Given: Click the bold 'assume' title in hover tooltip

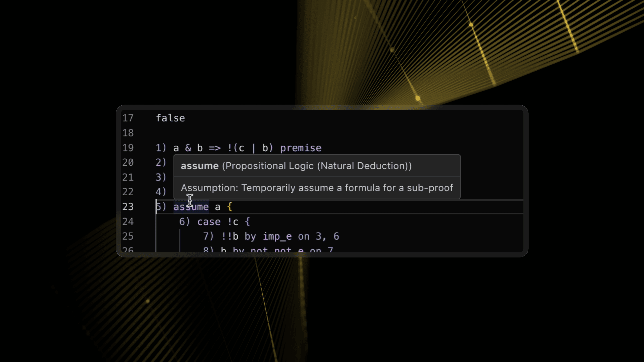Looking at the screenshot, I should (200, 166).
